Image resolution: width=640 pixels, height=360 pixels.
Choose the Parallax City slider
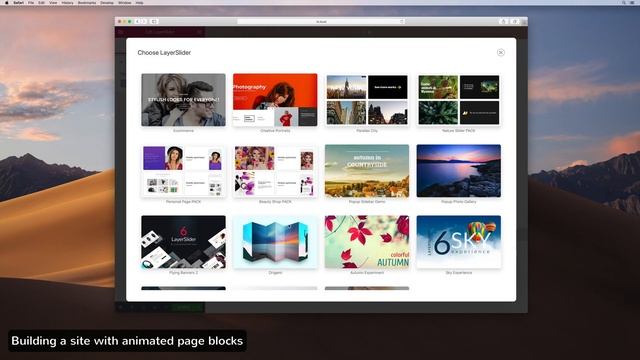(x=367, y=100)
